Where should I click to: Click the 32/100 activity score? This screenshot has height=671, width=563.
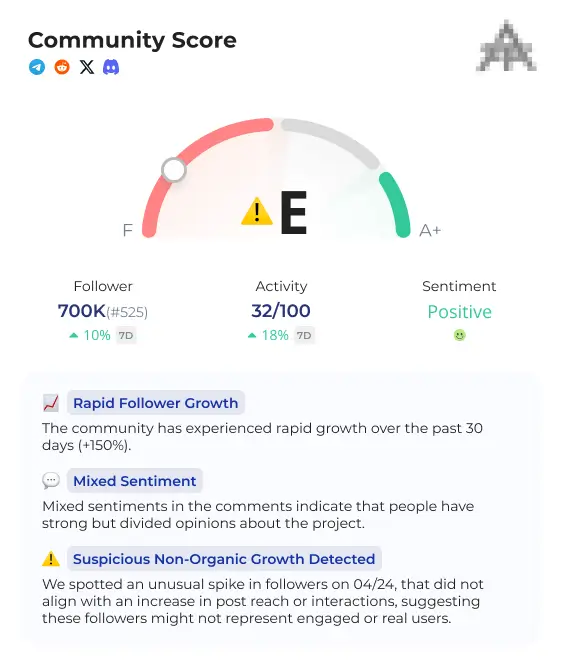pos(281,311)
